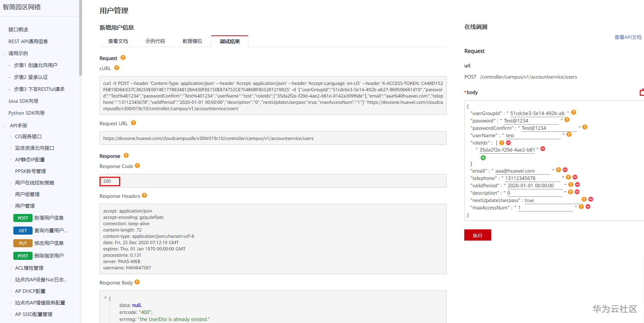This screenshot has width=644, height=323.
Task: Click the help icon for userName field
Action: pyautogui.click(x=569, y=134)
